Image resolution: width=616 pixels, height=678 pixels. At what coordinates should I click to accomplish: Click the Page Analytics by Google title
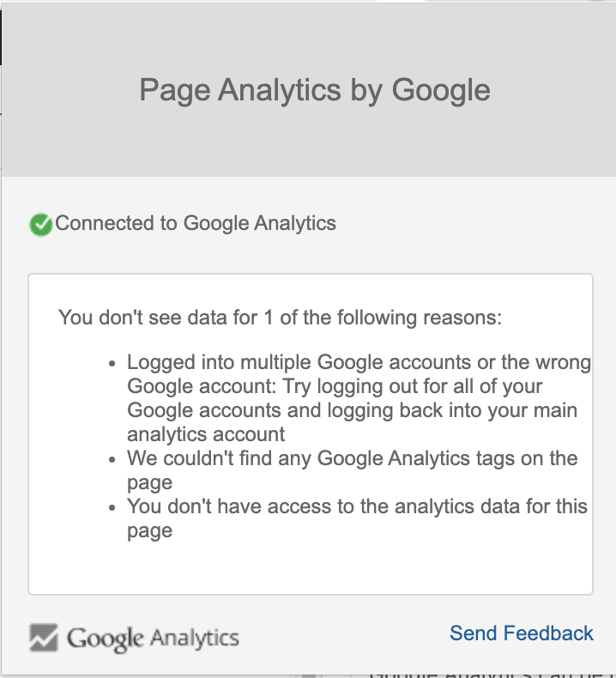[315, 90]
